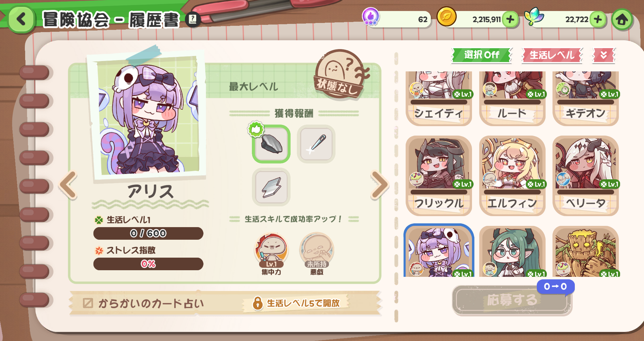This screenshot has width=644, height=341.
Task: Select the metal sheet reward icon
Action: tap(271, 187)
